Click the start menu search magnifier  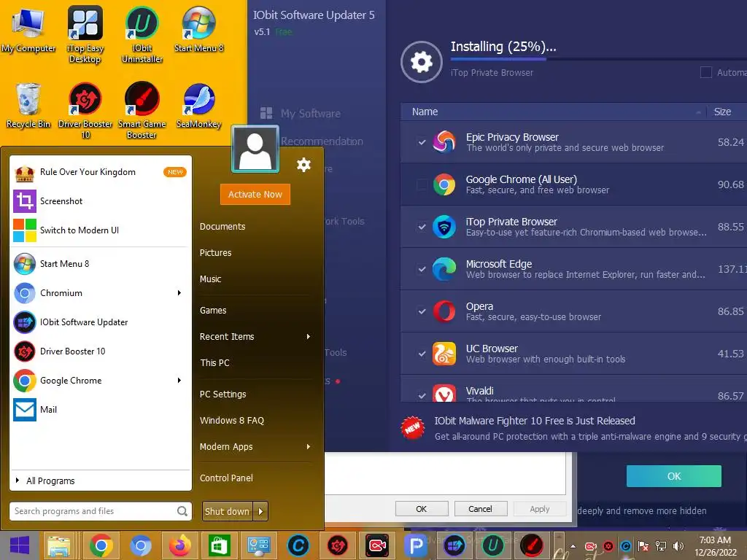tap(182, 511)
